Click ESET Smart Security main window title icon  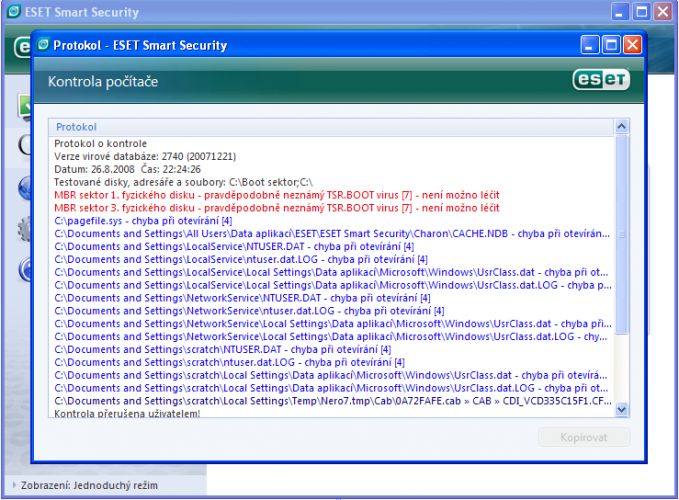tap(14, 11)
